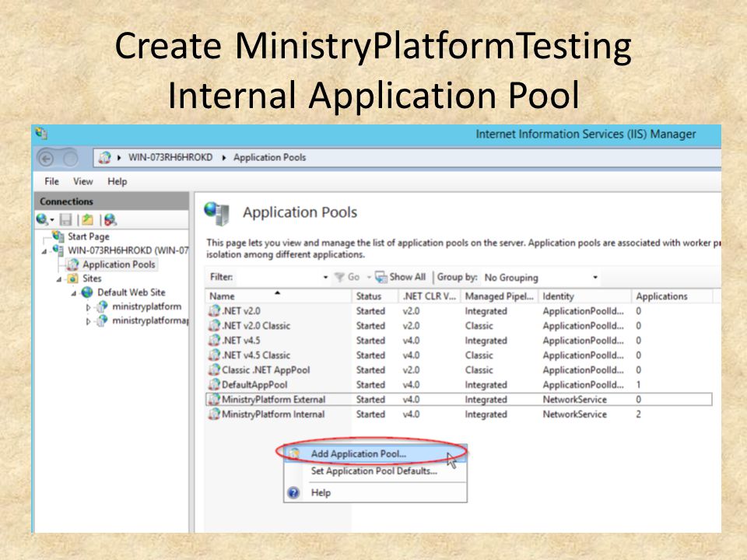Select WIN-073RH6HROKD server node in tree
The width and height of the screenshot is (747, 560).
click(x=128, y=250)
